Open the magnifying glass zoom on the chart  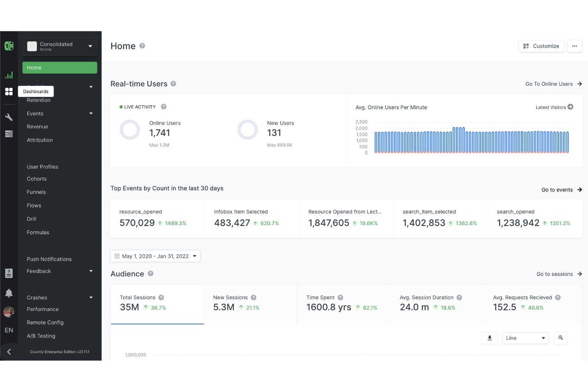pos(561,338)
